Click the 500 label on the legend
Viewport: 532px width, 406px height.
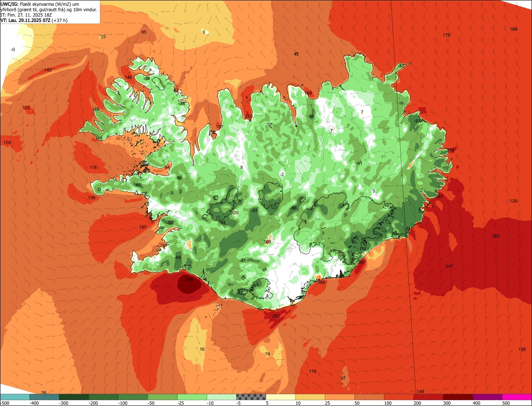coord(506,403)
